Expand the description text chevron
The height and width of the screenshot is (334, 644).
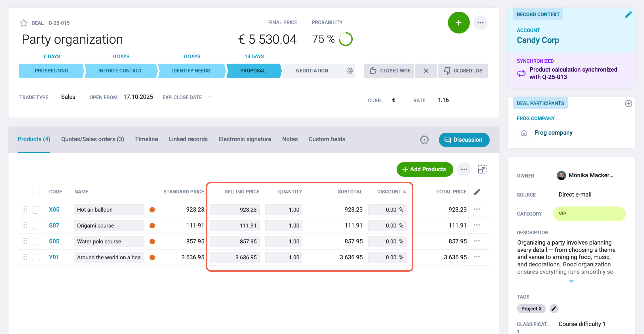(571, 281)
